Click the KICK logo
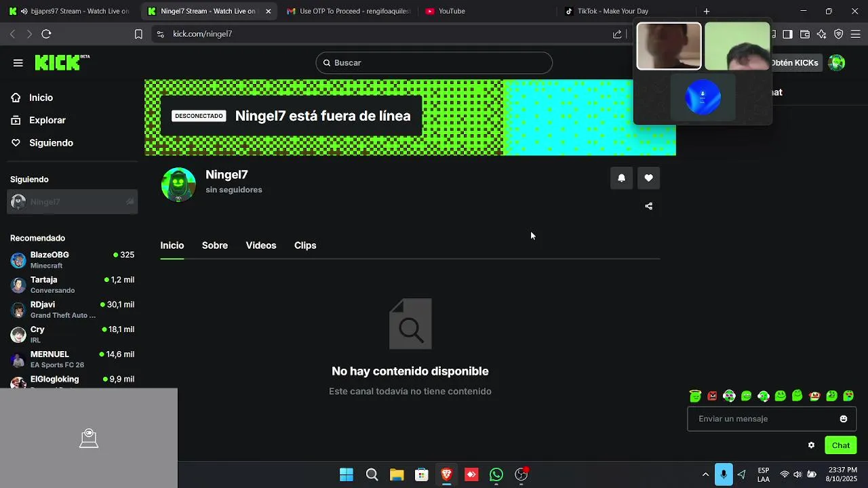 [x=62, y=62]
